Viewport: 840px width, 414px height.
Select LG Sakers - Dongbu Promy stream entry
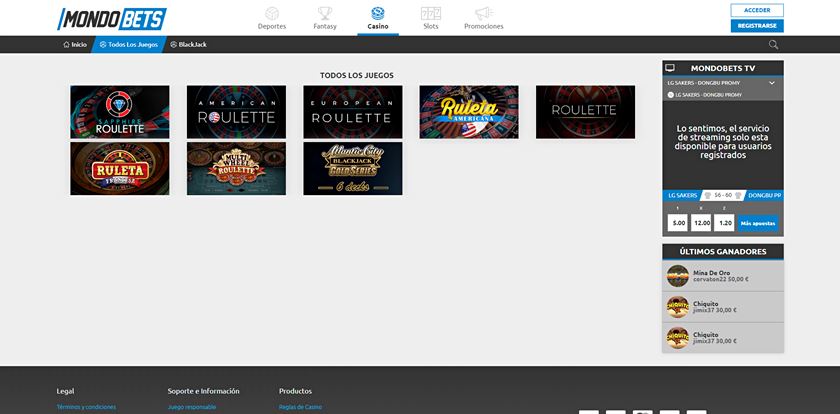coord(704,95)
